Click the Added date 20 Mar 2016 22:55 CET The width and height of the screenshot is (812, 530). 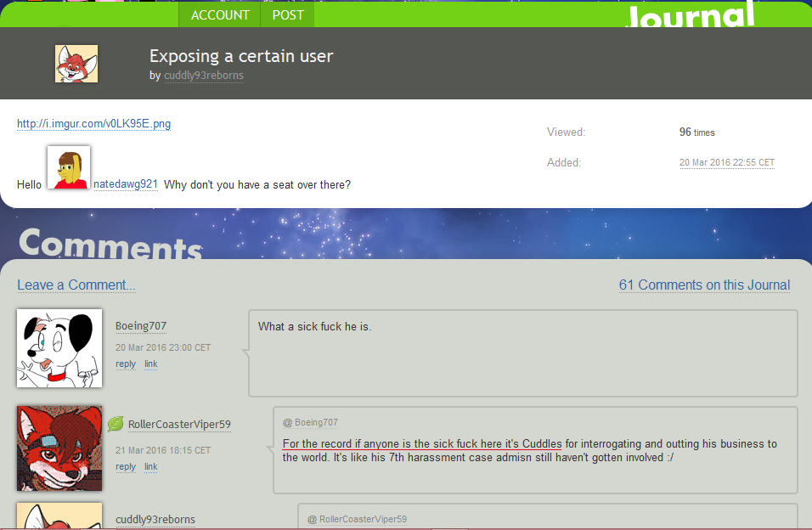(726, 163)
